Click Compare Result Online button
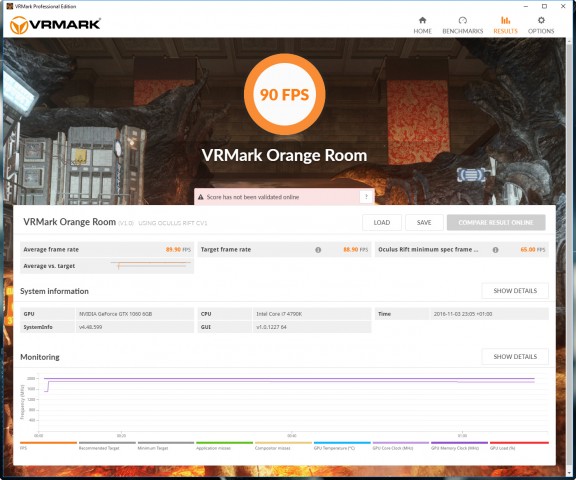The image size is (576, 480). coord(496,223)
